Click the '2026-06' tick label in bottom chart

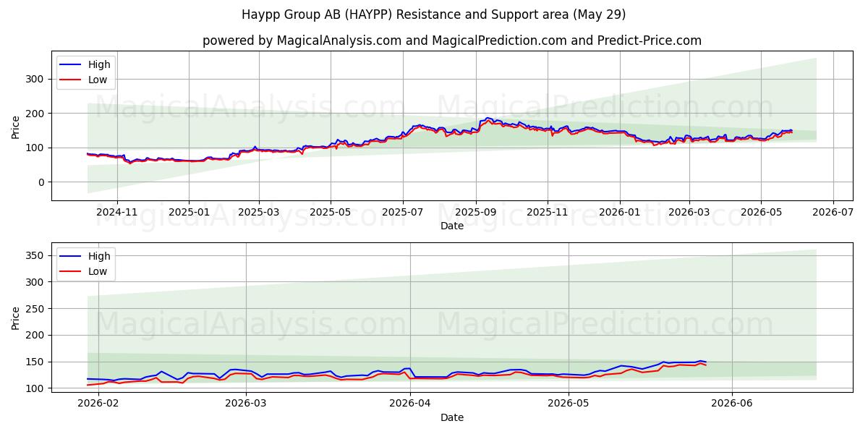[732, 404]
